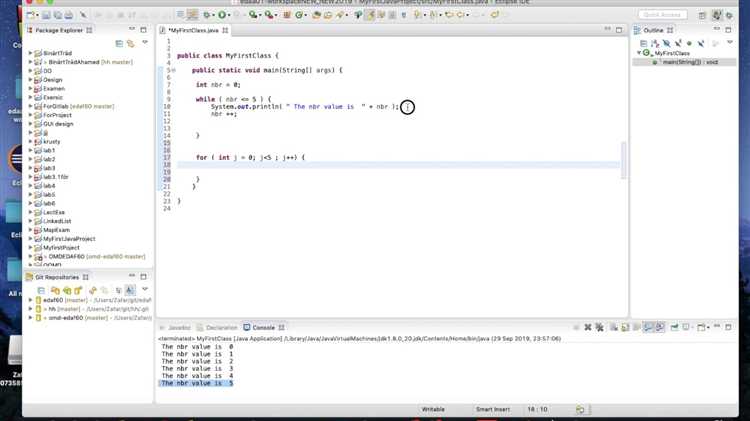Open the Git Repositories view menu arrow
The image size is (750, 421).
[144, 289]
